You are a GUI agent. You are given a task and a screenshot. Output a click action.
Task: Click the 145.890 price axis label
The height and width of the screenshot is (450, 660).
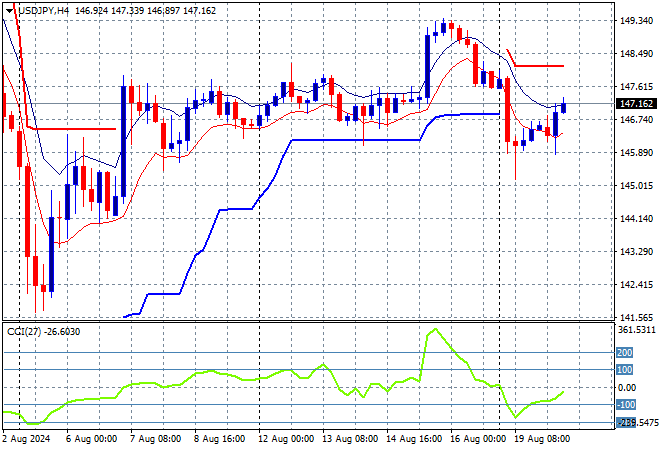click(x=636, y=153)
